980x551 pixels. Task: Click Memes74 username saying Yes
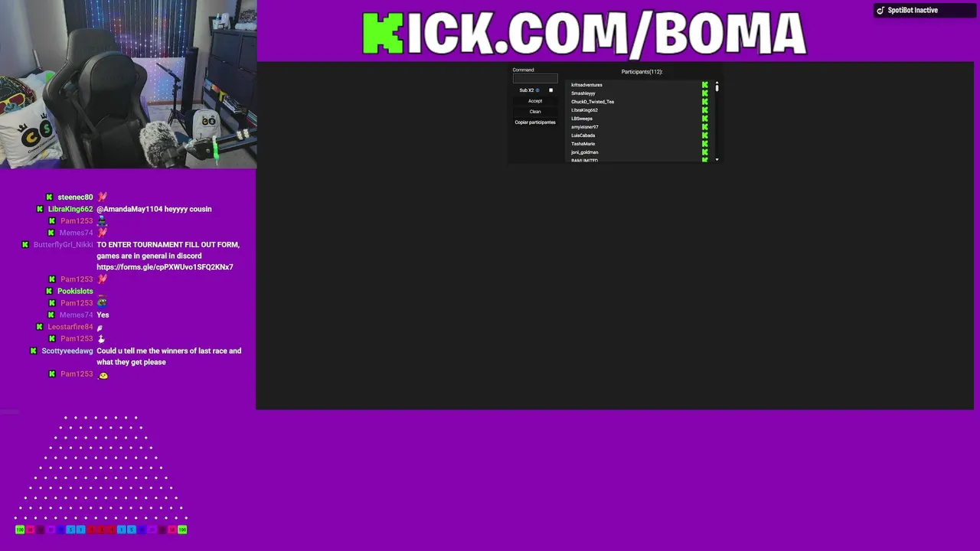pyautogui.click(x=77, y=315)
